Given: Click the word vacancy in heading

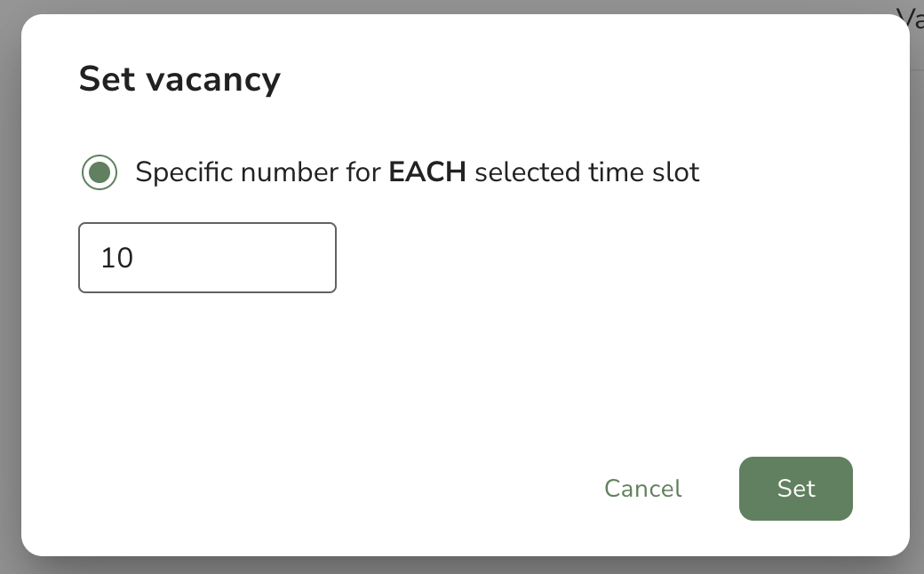Looking at the screenshot, I should click(x=213, y=80).
